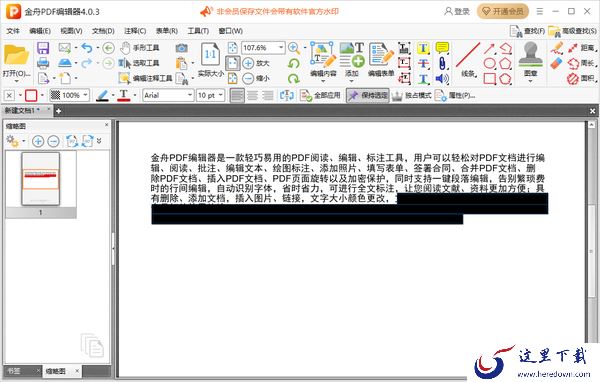Select page 1 thumbnail
This screenshot has width=600, height=382.
(x=41, y=179)
